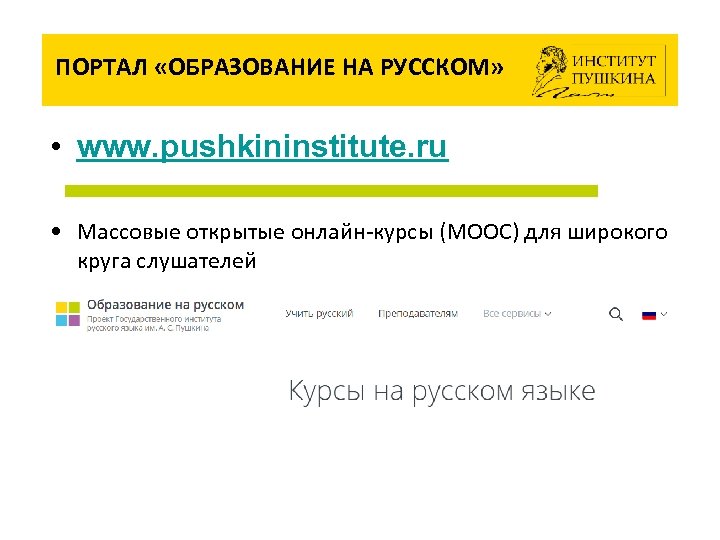Click the text "круга слушателей"
The width and height of the screenshot is (720, 540).
[167, 261]
